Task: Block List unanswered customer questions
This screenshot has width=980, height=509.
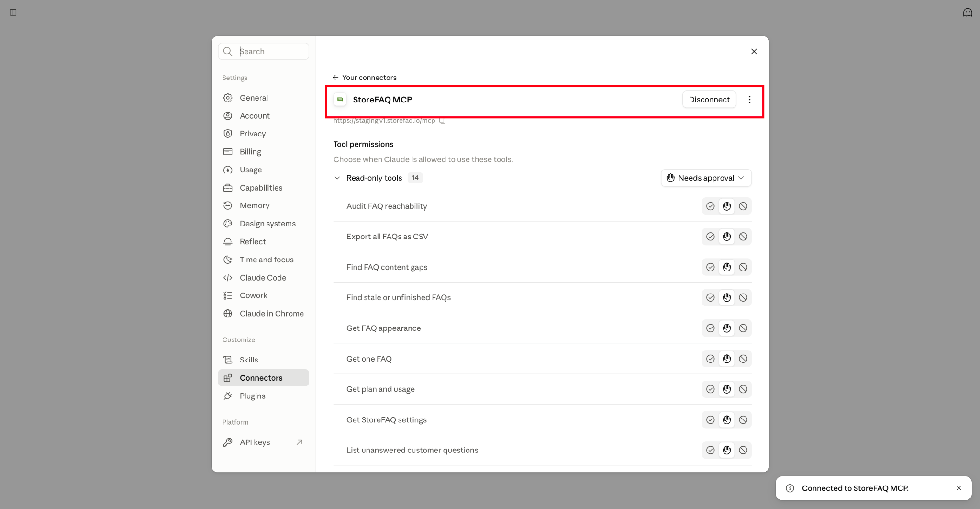Action: tap(743, 451)
